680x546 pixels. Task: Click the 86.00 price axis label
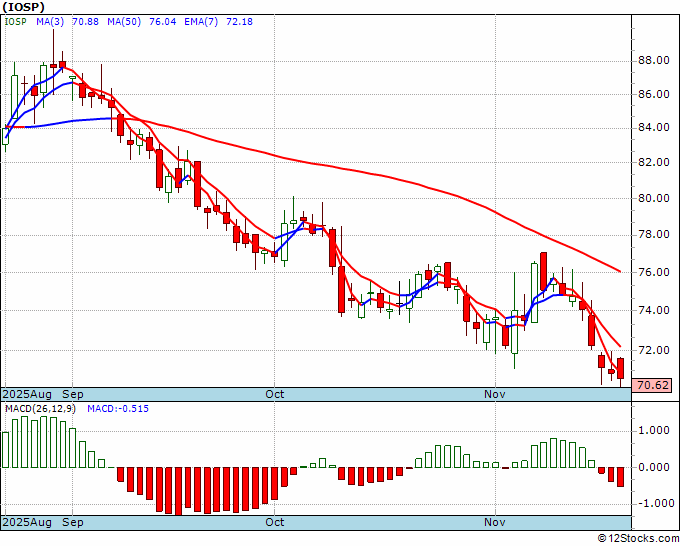point(654,94)
